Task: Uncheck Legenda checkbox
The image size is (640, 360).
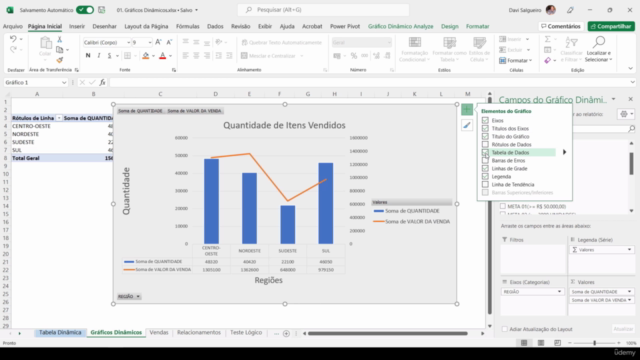Action: coord(485,176)
